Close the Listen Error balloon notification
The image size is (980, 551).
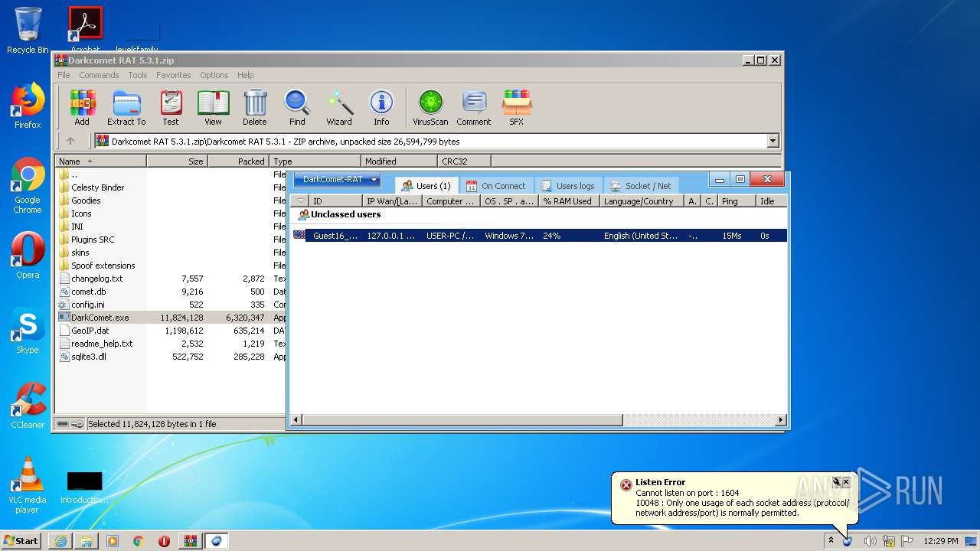click(846, 482)
